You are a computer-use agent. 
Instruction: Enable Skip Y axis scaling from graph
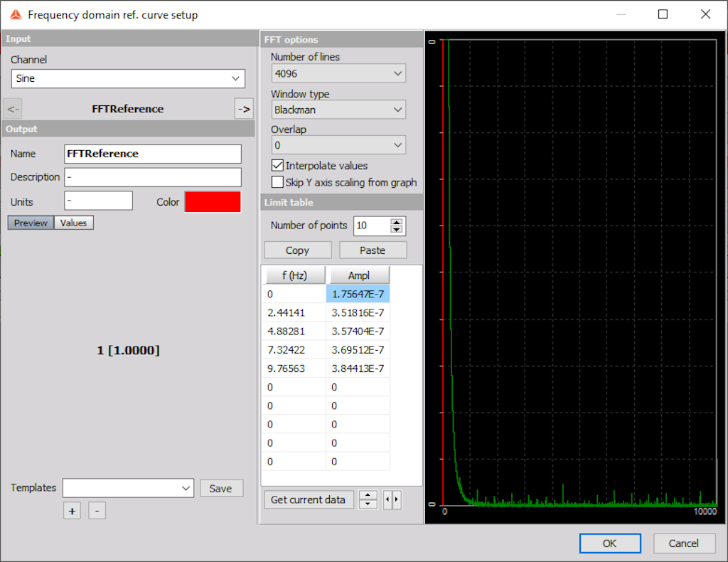pyautogui.click(x=277, y=182)
